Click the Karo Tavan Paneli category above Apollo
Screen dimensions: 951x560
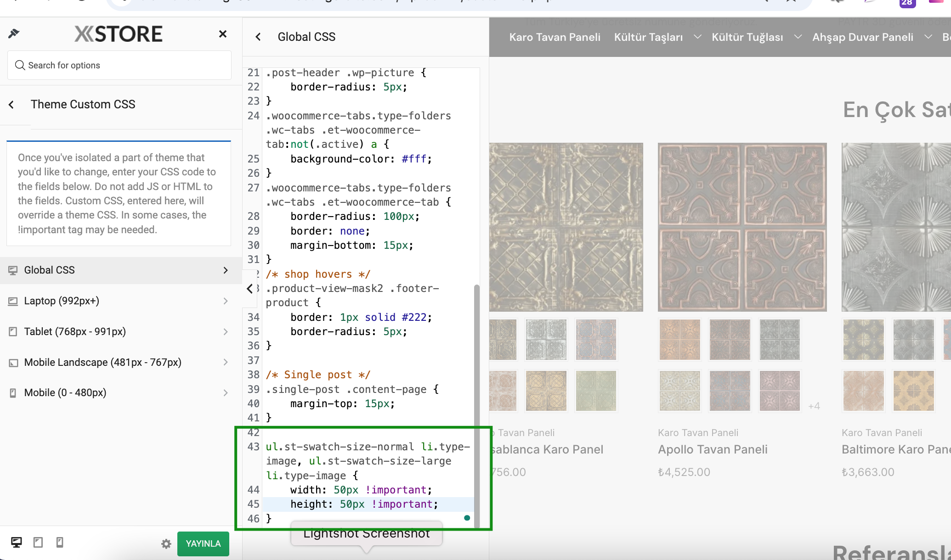[x=698, y=433]
